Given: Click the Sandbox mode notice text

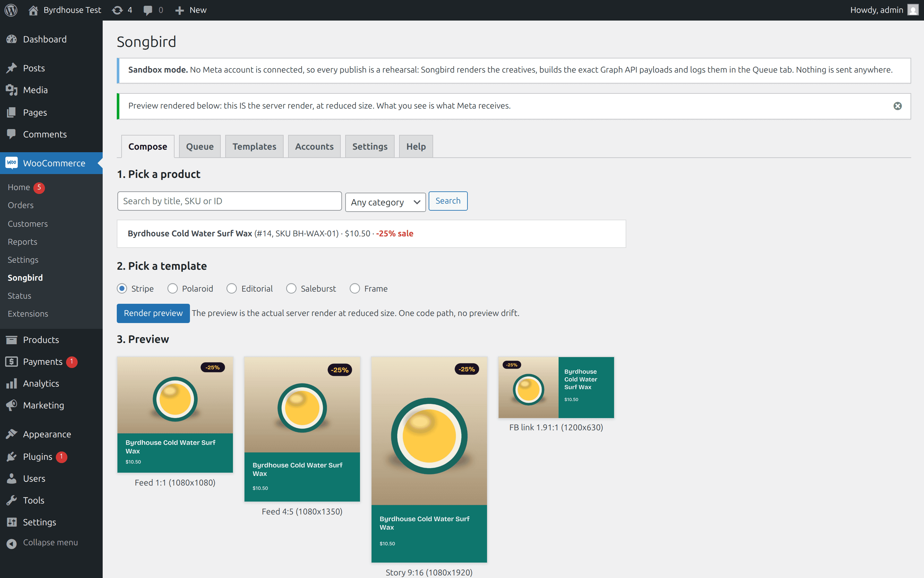Looking at the screenshot, I should point(510,70).
